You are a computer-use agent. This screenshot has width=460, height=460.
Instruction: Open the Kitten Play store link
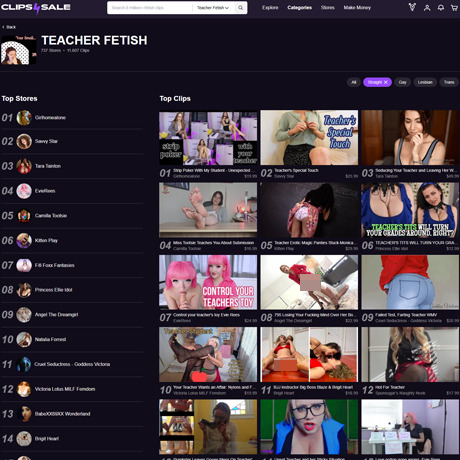pyautogui.click(x=46, y=240)
